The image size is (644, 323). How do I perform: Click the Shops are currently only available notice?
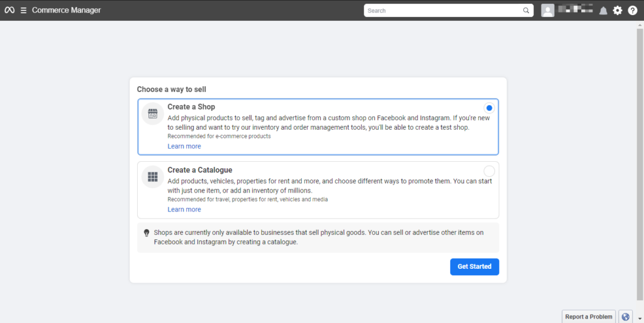click(x=318, y=237)
